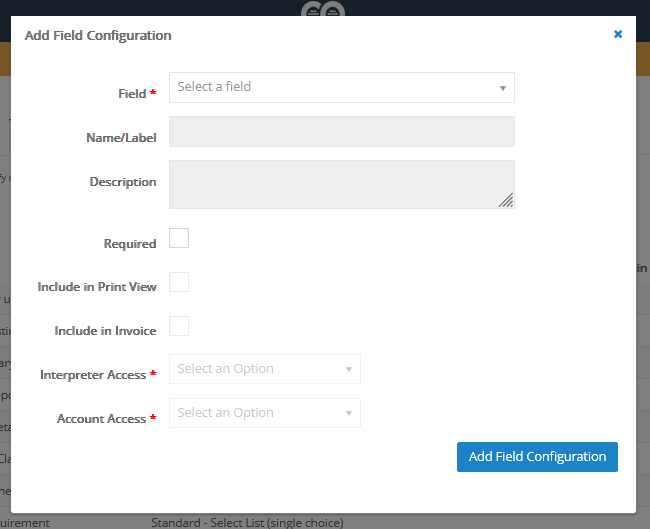This screenshot has width=650, height=529.
Task: Tick the Required checkbox
Action: [179, 238]
